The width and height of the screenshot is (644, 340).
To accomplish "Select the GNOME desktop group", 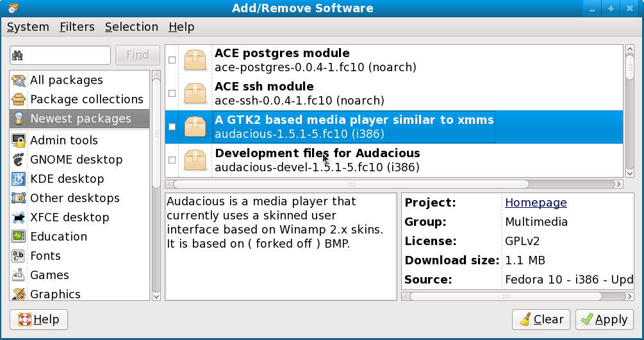I will 79,159.
